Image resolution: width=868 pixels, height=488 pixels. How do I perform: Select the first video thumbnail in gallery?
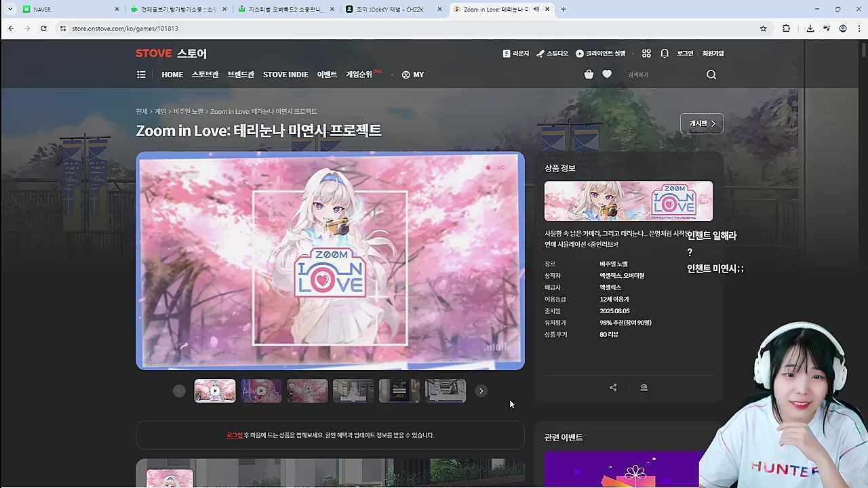pos(215,391)
